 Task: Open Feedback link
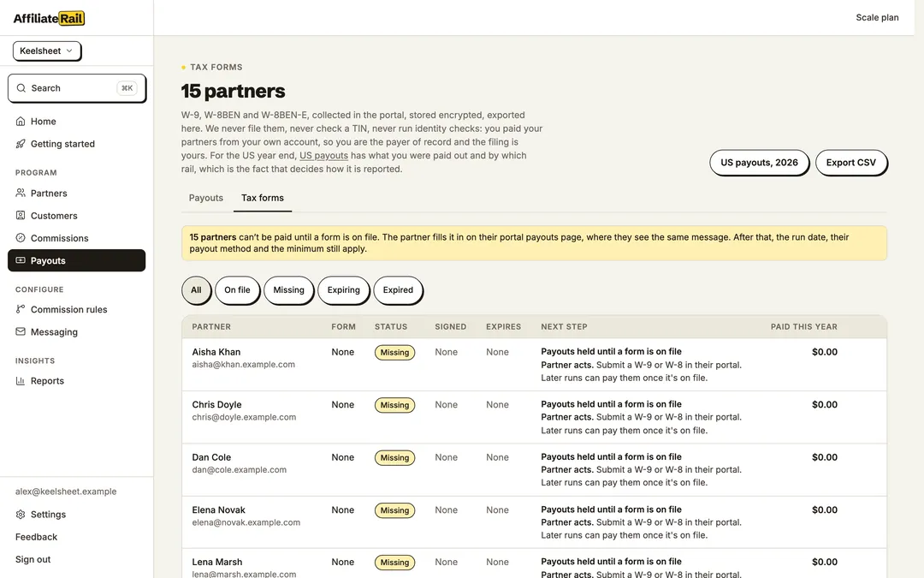(x=37, y=537)
